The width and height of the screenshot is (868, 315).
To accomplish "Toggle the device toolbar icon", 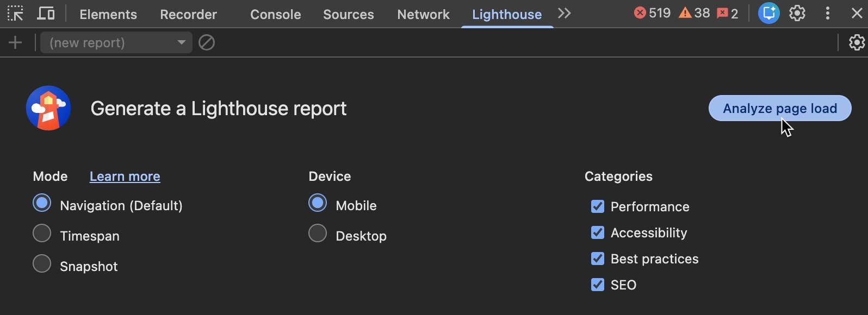I will click(46, 14).
